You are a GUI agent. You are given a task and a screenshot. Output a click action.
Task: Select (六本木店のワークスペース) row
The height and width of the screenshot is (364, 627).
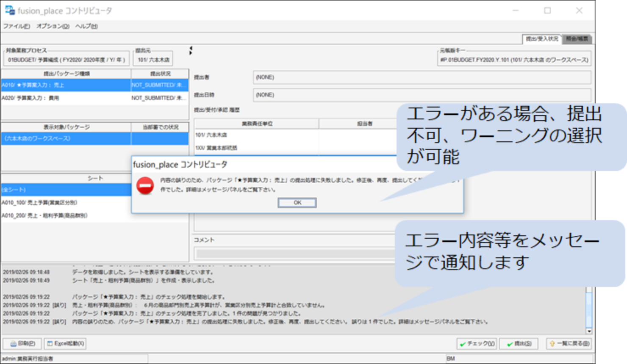click(x=66, y=138)
